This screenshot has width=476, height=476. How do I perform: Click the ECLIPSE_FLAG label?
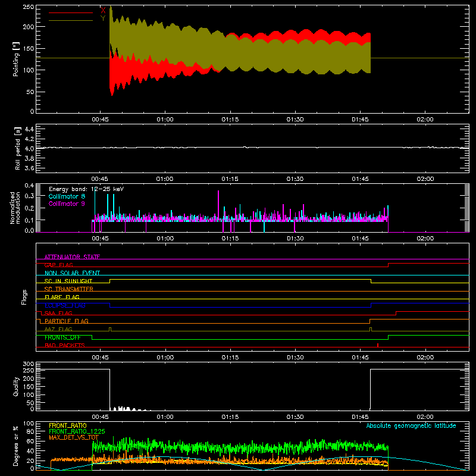coord(65,305)
